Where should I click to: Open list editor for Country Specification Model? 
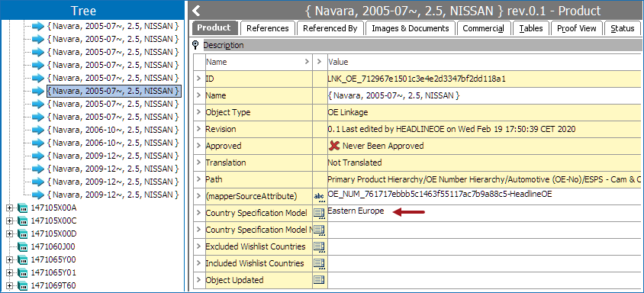click(319, 212)
